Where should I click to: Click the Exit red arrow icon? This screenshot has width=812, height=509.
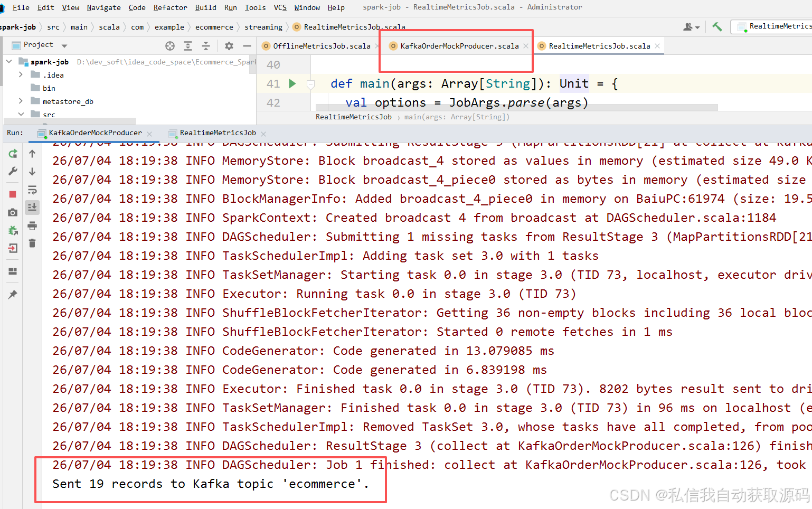pos(13,248)
